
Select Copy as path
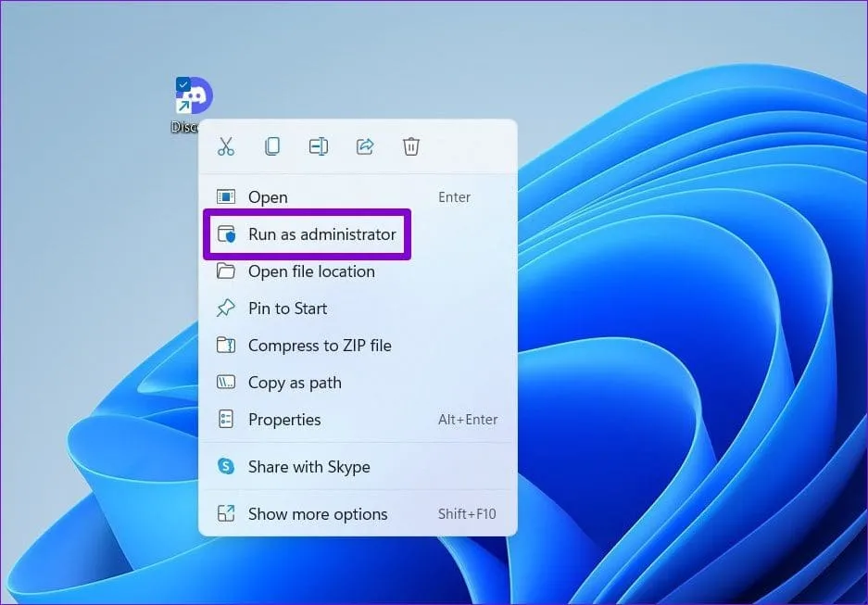[295, 383]
